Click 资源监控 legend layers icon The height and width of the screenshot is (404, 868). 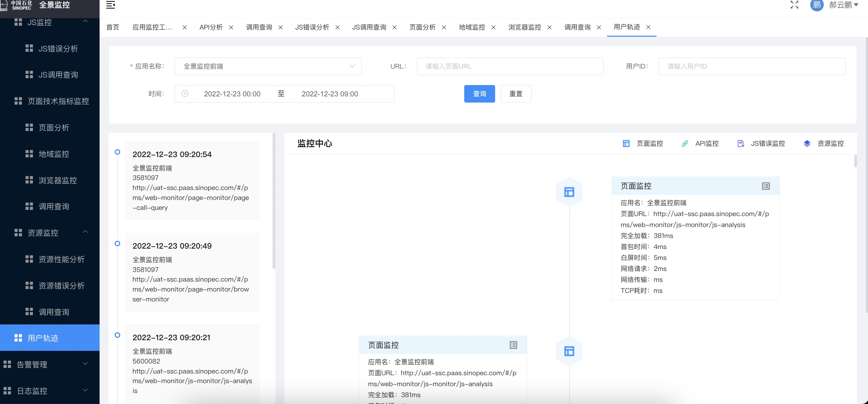click(x=807, y=143)
